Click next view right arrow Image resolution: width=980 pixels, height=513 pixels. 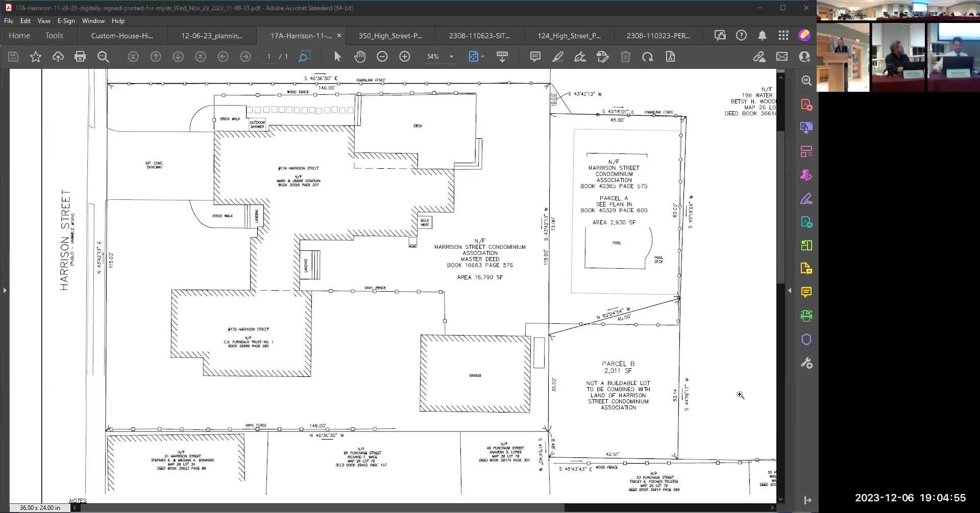pos(246,57)
